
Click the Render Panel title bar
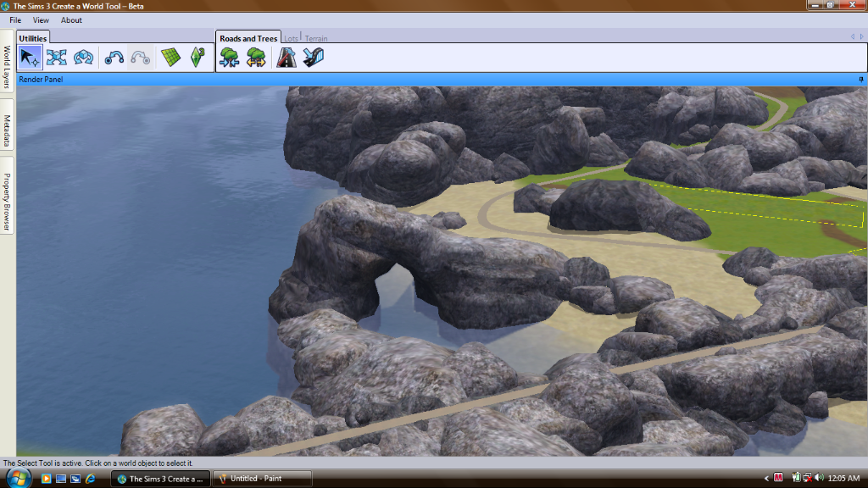click(442, 80)
